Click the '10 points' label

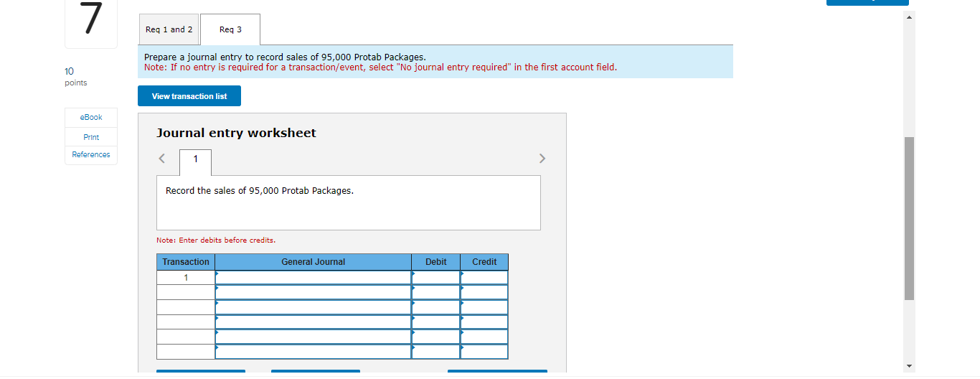click(x=75, y=77)
